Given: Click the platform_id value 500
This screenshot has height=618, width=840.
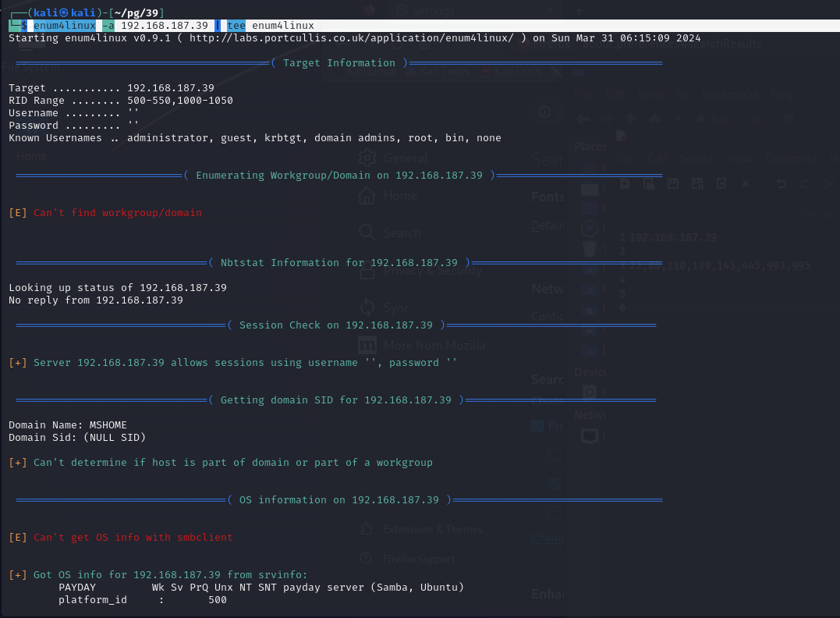Looking at the screenshot, I should click(x=218, y=600).
